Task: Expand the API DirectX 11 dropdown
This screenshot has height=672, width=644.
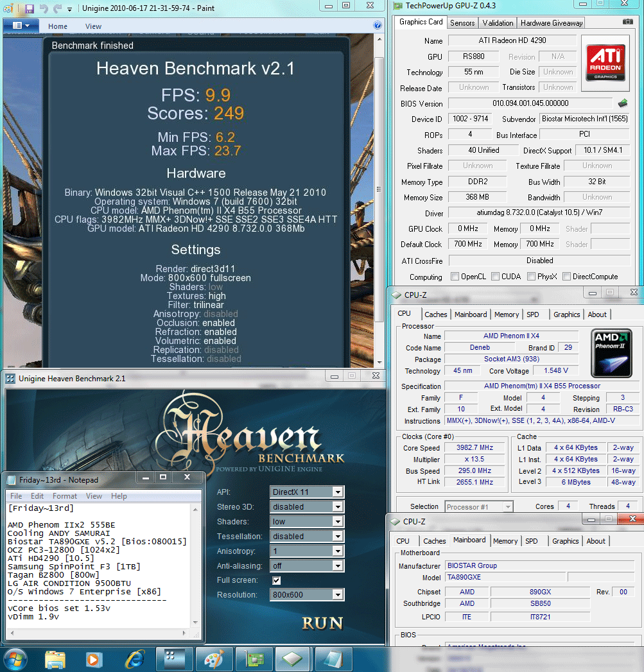Action: 306,492
